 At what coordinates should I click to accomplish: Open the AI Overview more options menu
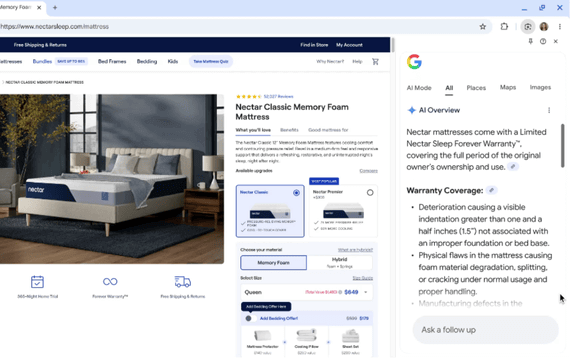coord(549,110)
